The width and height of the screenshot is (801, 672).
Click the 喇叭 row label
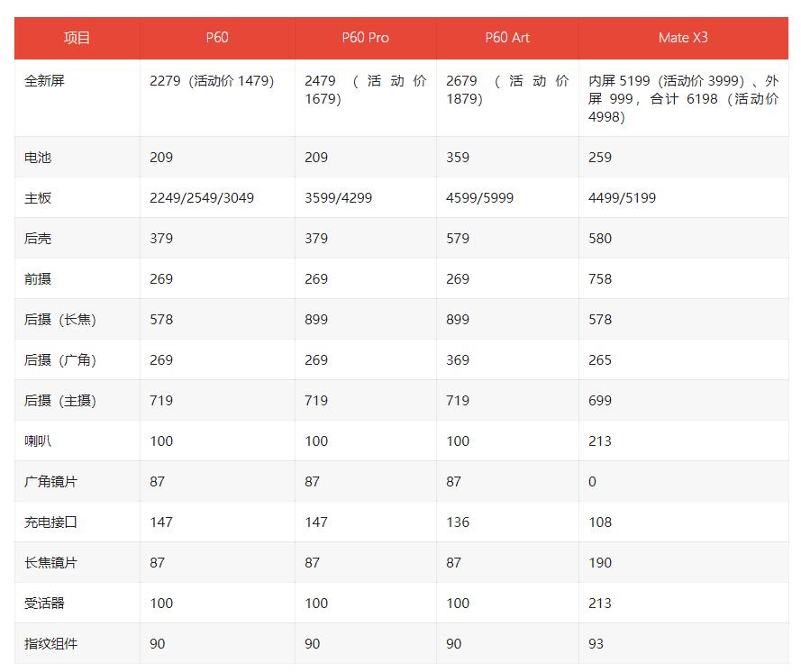pyautogui.click(x=38, y=441)
